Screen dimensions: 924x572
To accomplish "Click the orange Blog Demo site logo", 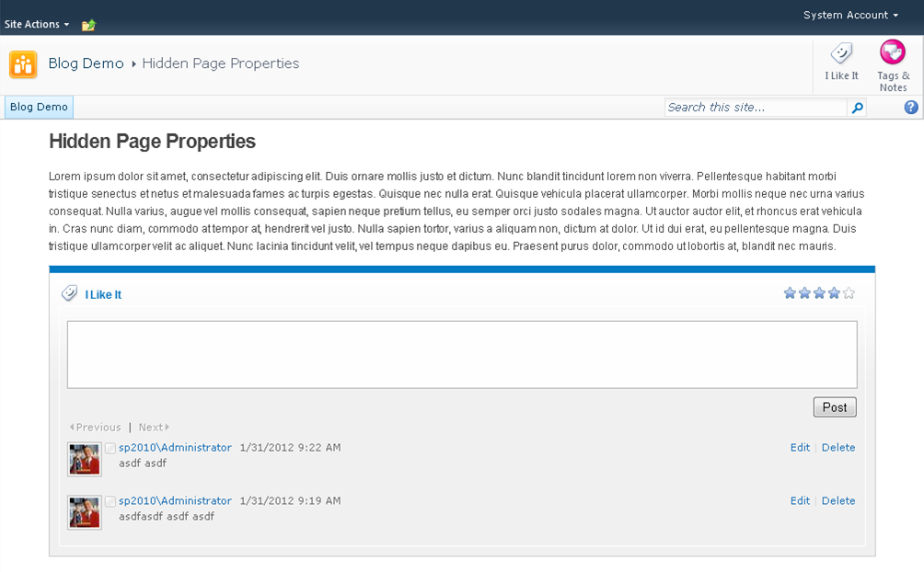I will (23, 64).
